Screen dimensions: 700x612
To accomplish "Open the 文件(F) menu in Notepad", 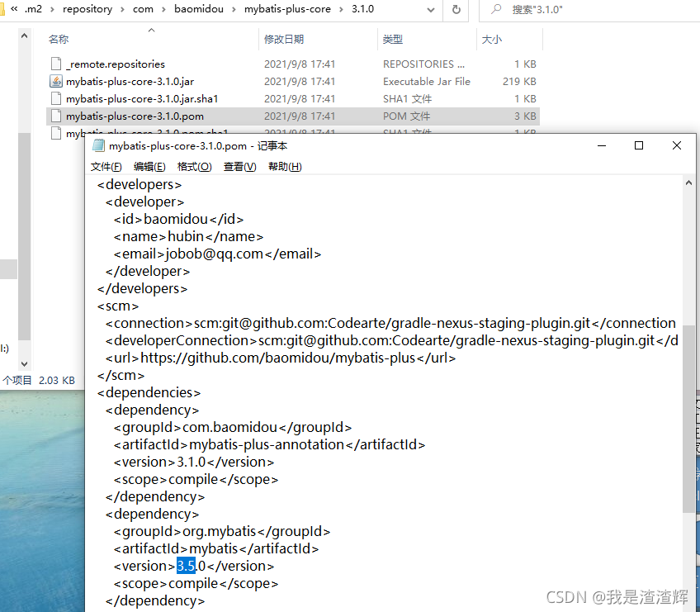I will 106,167.
